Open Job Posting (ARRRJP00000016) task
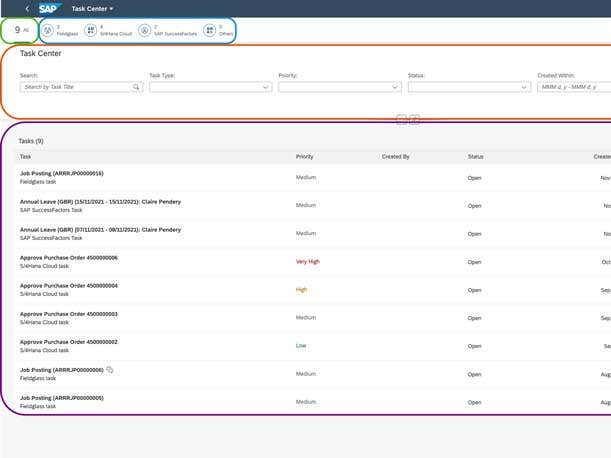This screenshot has width=611, height=458. [x=61, y=173]
